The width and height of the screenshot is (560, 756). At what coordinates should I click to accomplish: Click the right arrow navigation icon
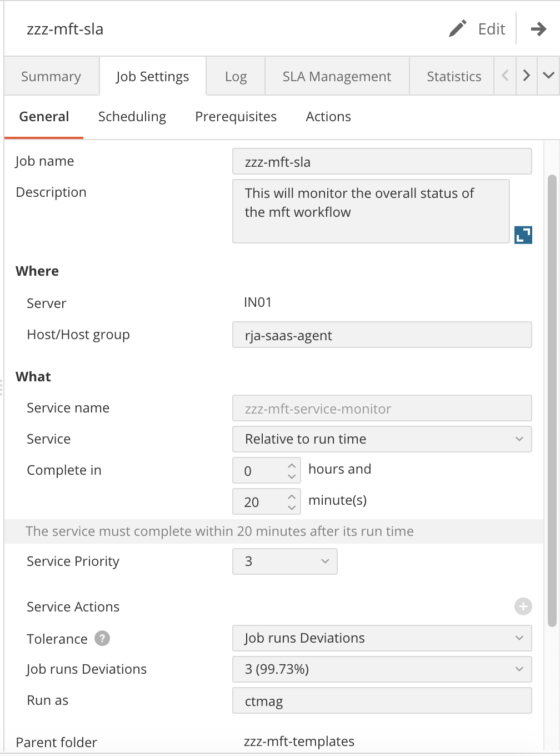click(x=538, y=29)
